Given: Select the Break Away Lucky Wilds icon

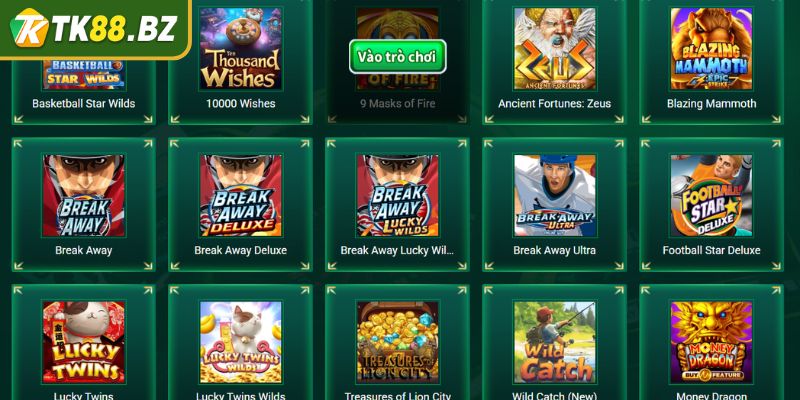Looking at the screenshot, I should (x=397, y=195).
